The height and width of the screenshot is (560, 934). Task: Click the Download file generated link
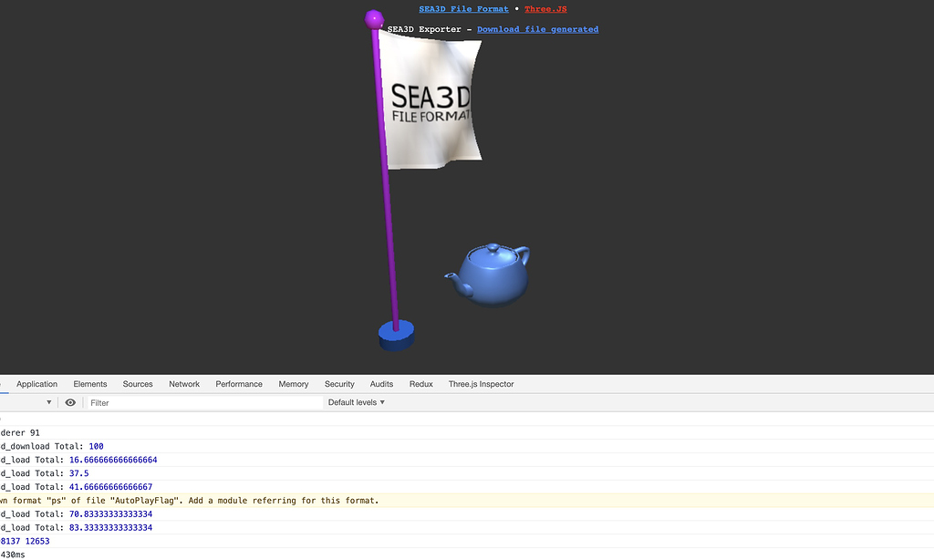(x=537, y=28)
